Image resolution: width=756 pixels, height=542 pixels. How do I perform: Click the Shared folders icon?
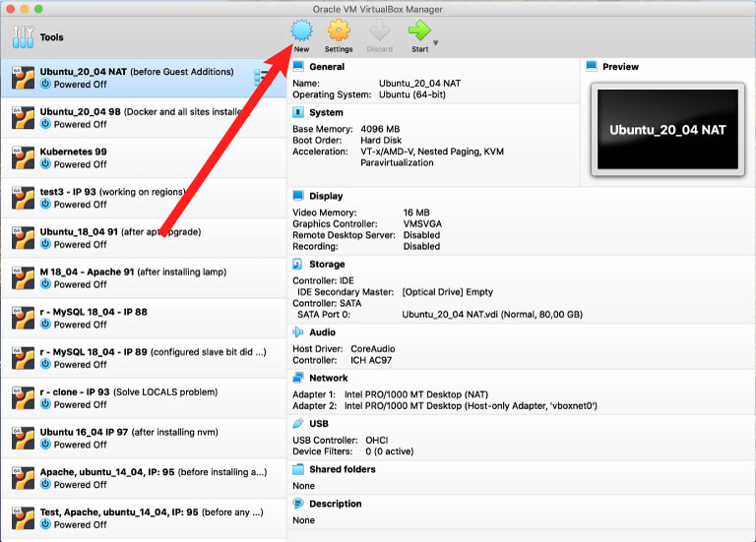click(x=298, y=469)
